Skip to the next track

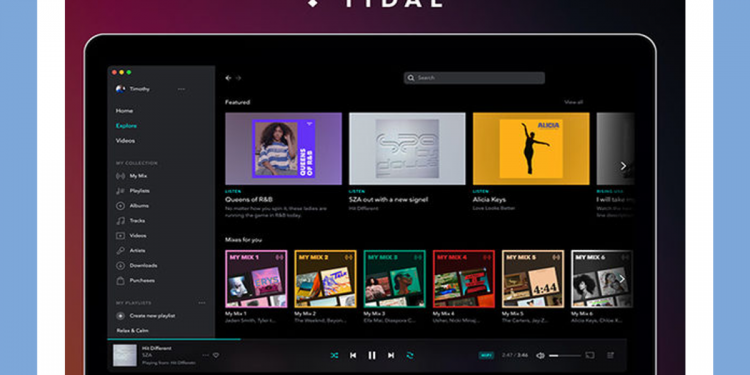point(391,355)
